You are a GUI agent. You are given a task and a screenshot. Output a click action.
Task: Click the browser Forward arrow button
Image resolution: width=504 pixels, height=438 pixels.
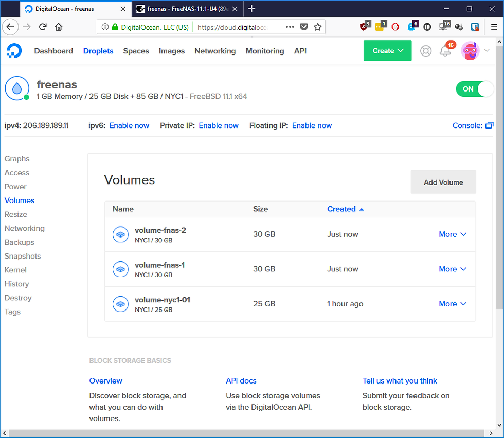(27, 27)
